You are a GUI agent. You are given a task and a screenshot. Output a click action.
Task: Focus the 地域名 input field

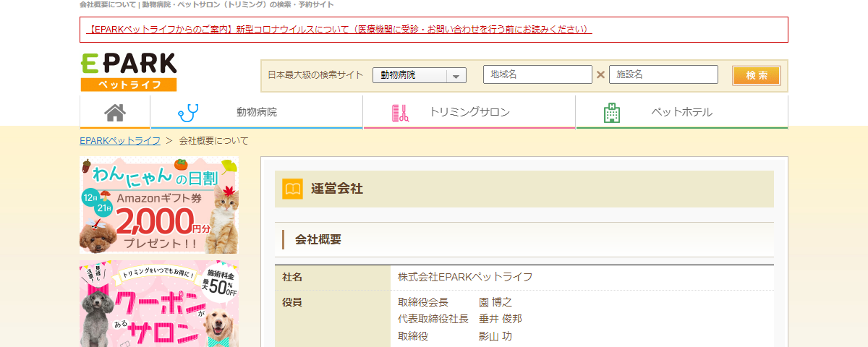click(537, 74)
